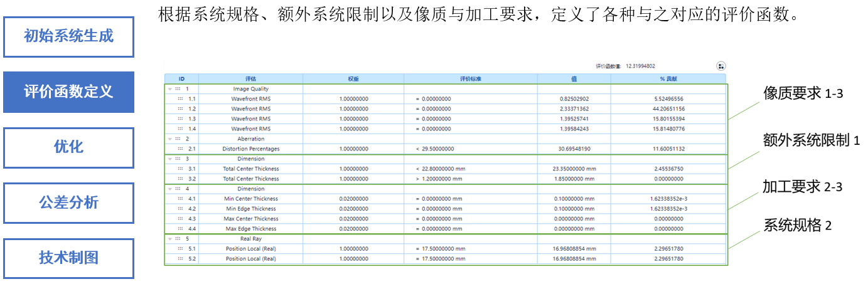
Task: Collapse the Aberration group 2
Action: click(x=169, y=139)
